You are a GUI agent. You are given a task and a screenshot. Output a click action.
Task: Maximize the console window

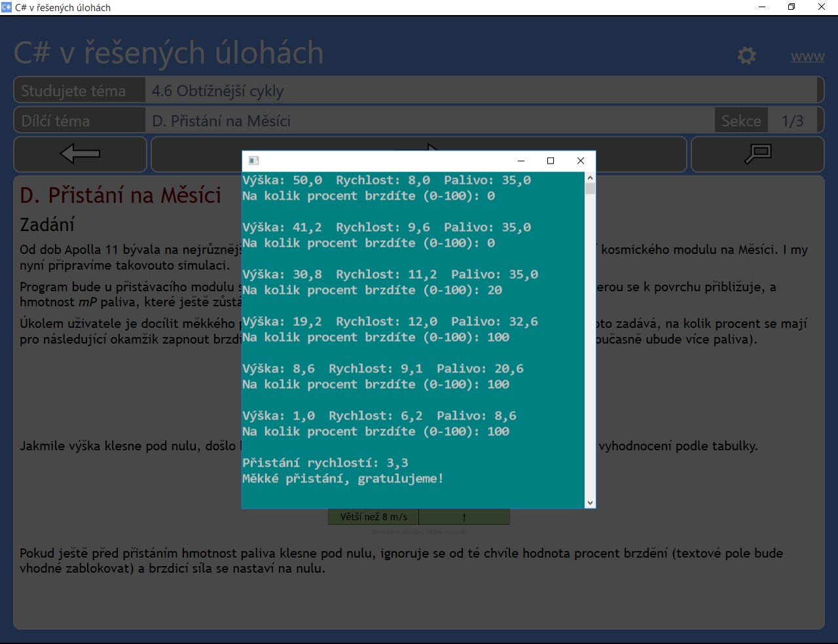click(x=551, y=160)
